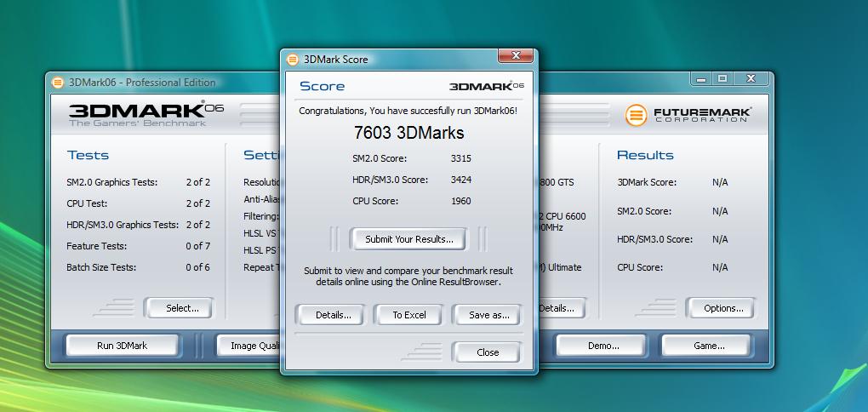The image size is (868, 412).
Task: Click SM2.0 Score value 3315
Action: click(x=461, y=158)
